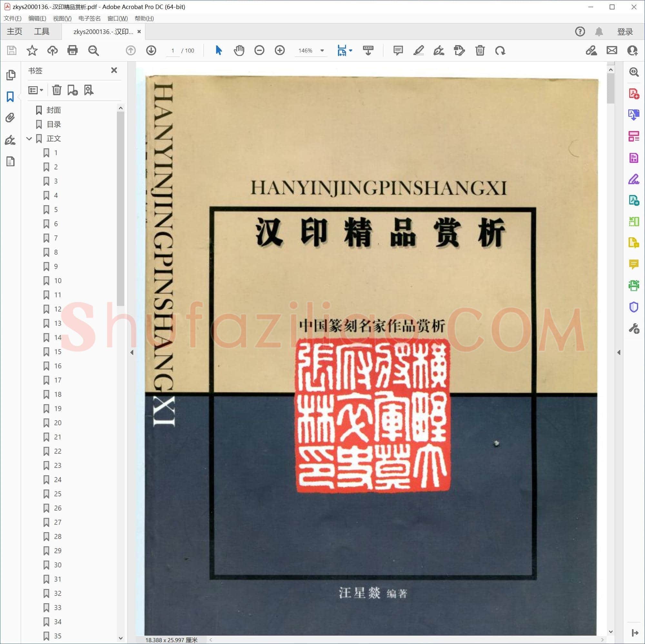The width and height of the screenshot is (645, 644).
Task: Click the document vertical scrollbar thumb
Action: (x=611, y=88)
